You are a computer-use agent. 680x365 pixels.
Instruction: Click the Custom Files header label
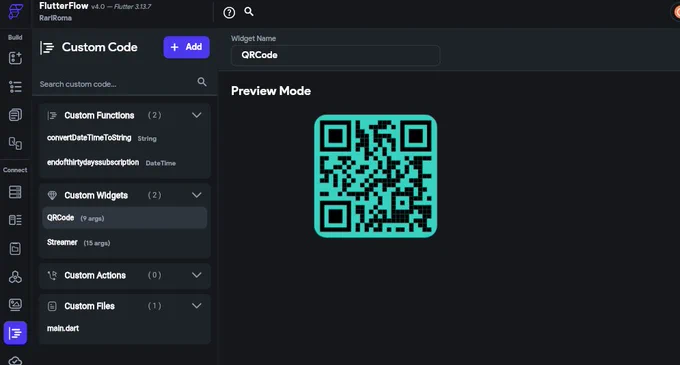[x=89, y=306]
